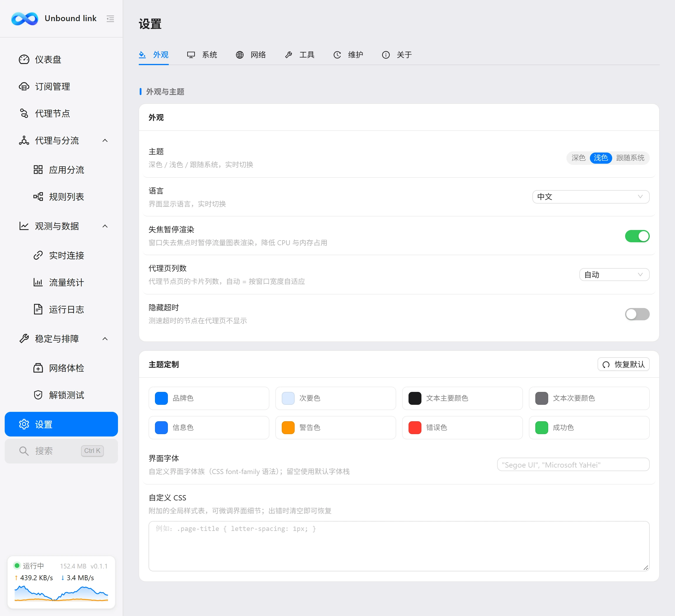Open the 语言 dropdown showing 中文

coord(590,197)
